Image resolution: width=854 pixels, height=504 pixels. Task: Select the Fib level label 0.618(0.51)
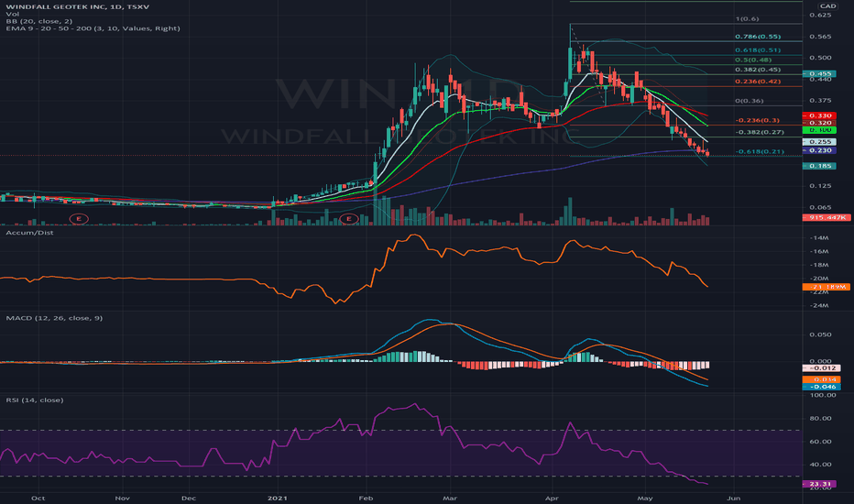pos(758,50)
